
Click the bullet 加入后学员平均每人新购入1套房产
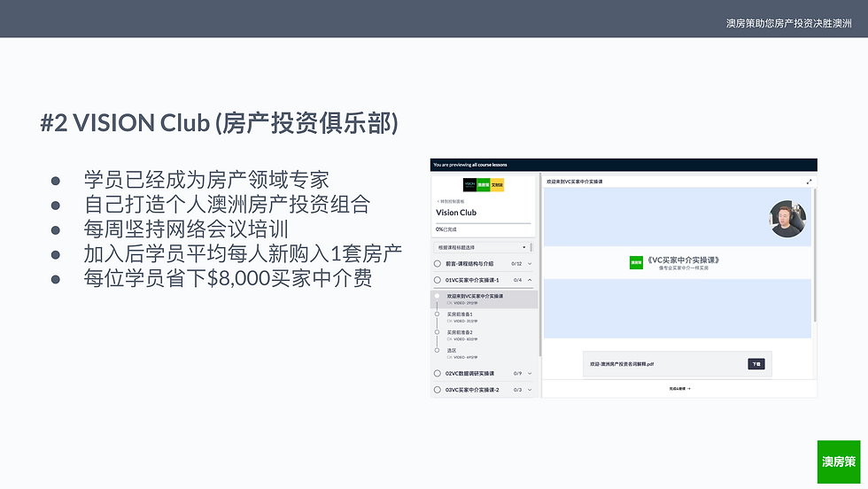click(x=243, y=253)
